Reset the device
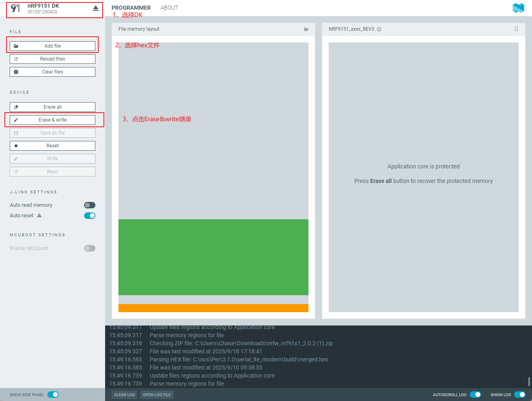 (x=53, y=146)
